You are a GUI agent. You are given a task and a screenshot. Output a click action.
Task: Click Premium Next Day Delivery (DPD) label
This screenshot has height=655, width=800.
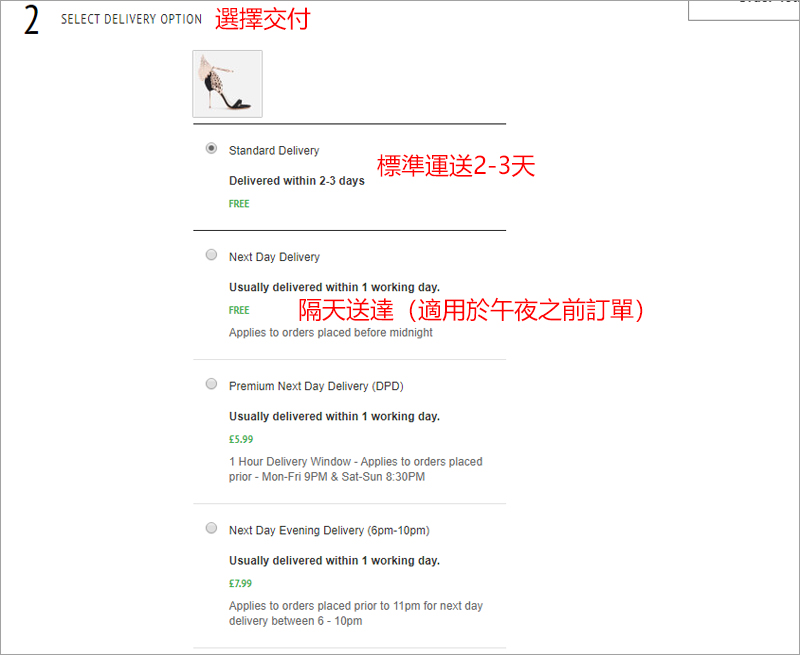pyautogui.click(x=316, y=386)
